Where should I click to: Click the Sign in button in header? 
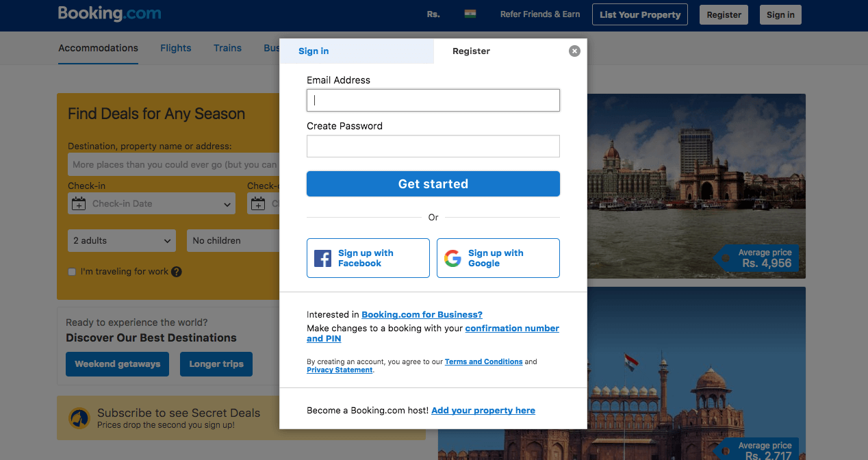tap(780, 14)
